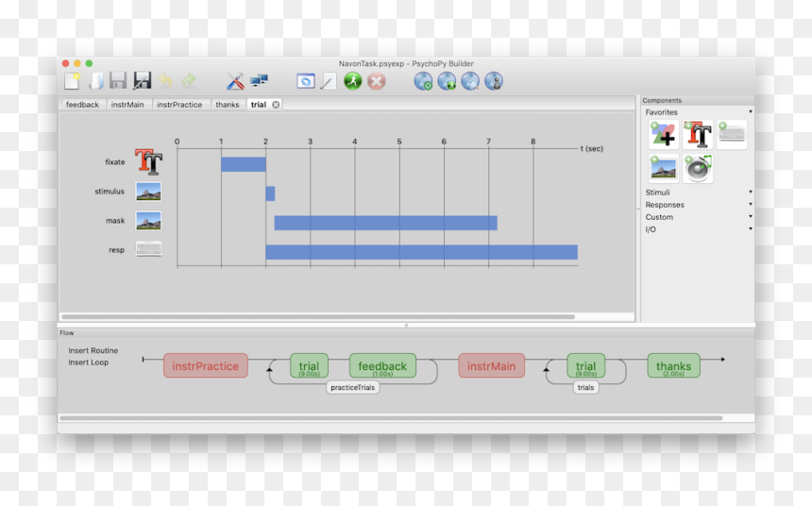
Task: Open Preferences via wrench and screwdriver icon
Action: (x=235, y=81)
